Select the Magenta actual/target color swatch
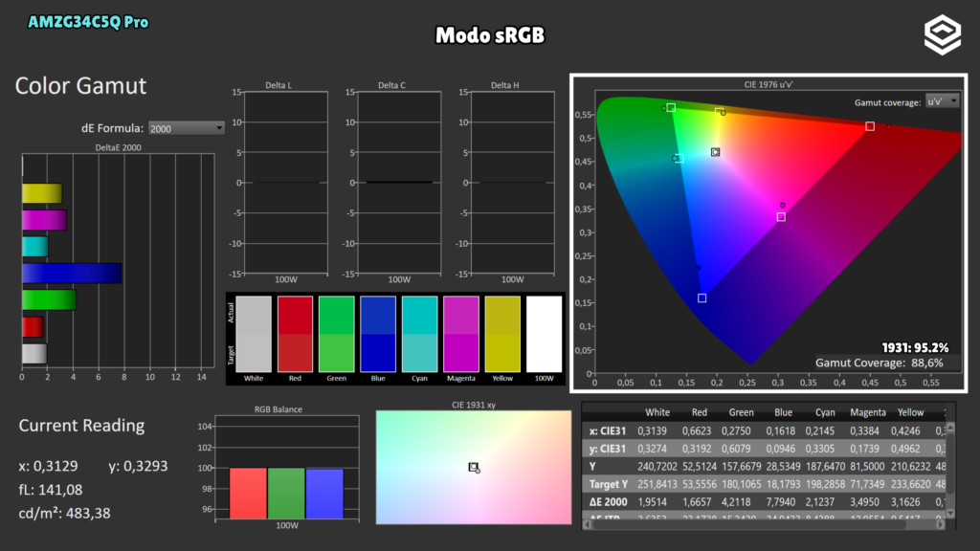The image size is (980, 551). tap(461, 334)
